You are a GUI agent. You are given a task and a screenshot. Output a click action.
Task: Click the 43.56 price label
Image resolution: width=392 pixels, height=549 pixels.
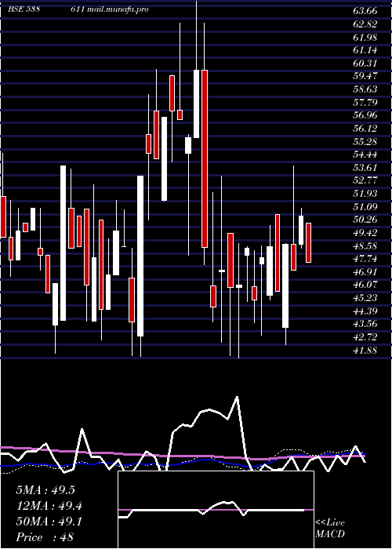(x=365, y=324)
